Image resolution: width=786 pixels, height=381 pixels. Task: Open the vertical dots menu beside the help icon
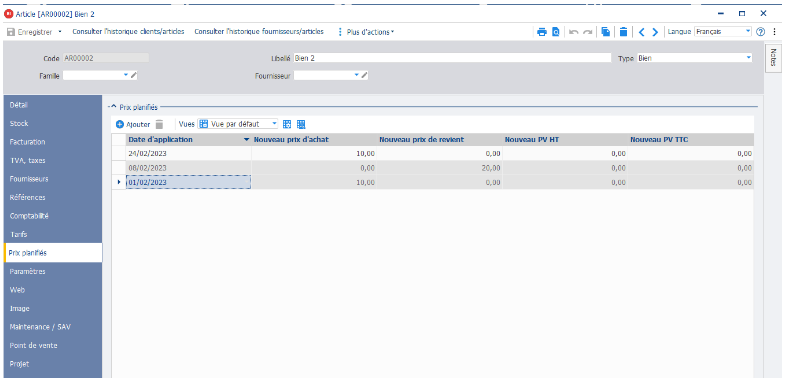point(774,32)
